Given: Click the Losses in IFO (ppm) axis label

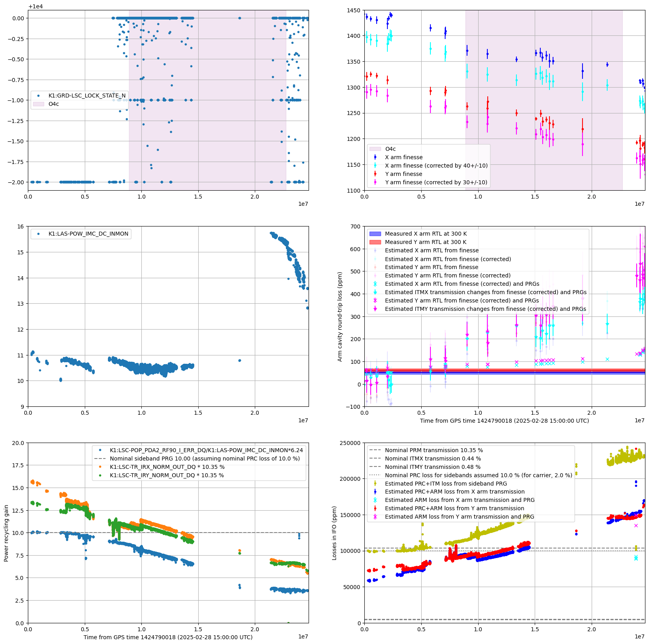Looking at the screenshot, I should 334,533.
